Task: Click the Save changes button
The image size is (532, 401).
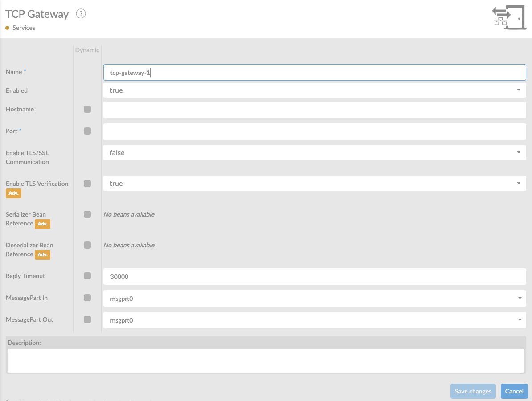Action: pyautogui.click(x=473, y=391)
